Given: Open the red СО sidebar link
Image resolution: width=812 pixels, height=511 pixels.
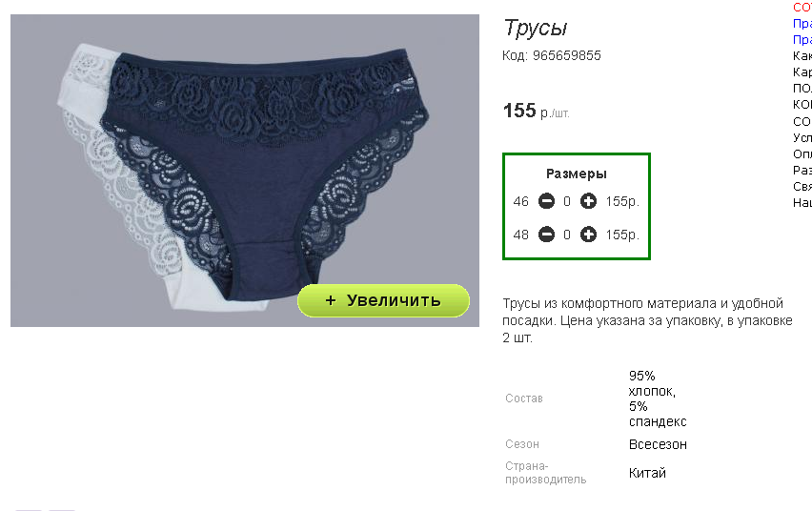Looking at the screenshot, I should point(802,8).
